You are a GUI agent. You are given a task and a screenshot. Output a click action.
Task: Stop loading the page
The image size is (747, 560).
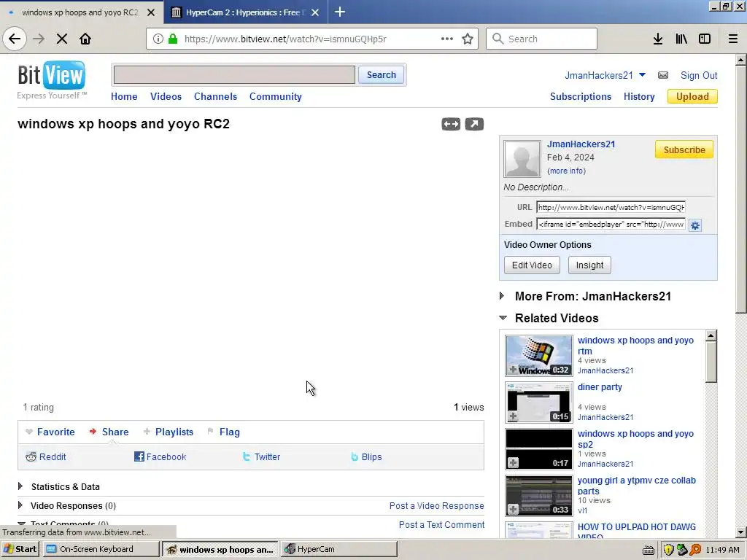(x=62, y=39)
